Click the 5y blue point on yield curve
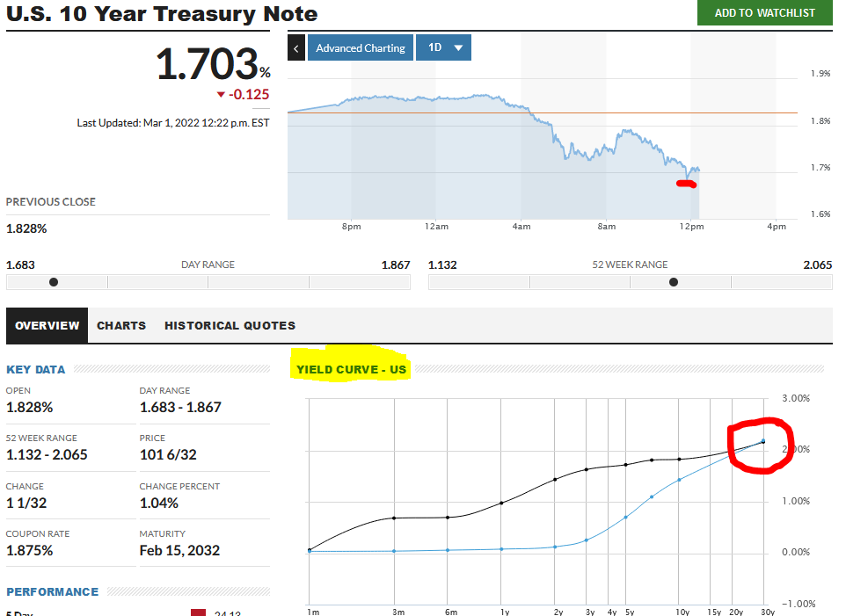Screen dimensions: 846x616 pyautogui.click(x=626, y=518)
